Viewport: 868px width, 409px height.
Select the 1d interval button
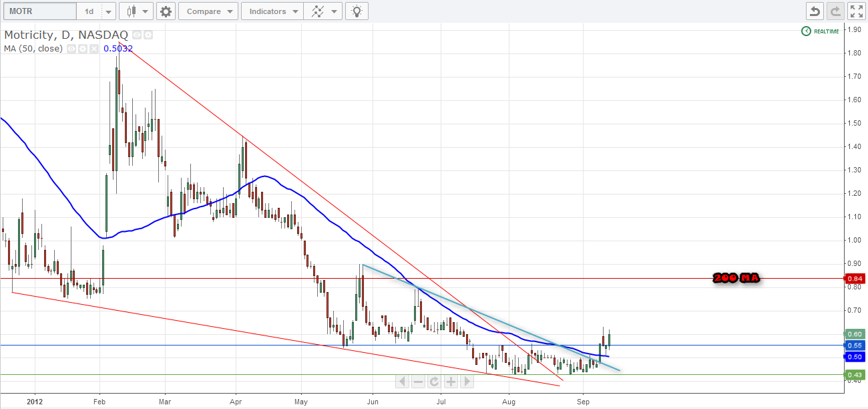[89, 11]
